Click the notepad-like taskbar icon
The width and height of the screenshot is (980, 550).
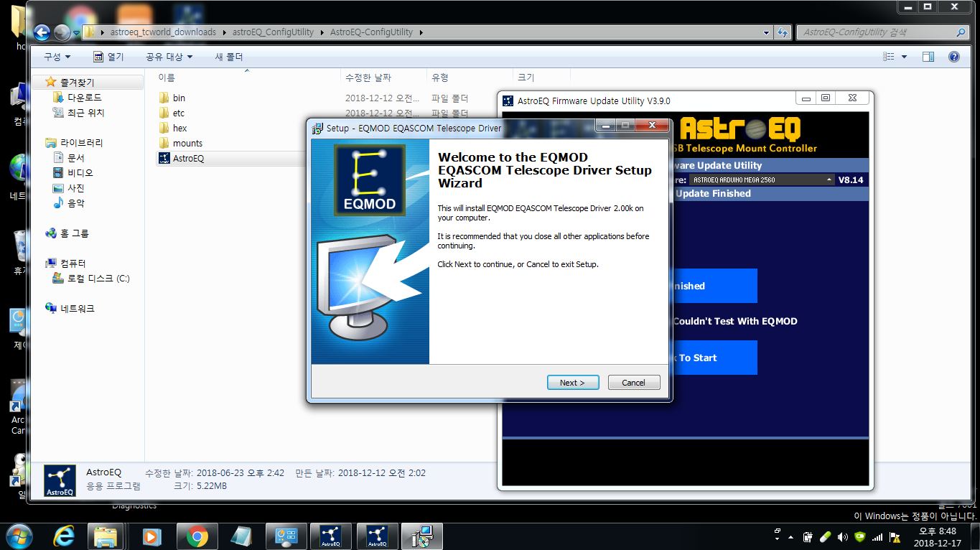coord(241,536)
